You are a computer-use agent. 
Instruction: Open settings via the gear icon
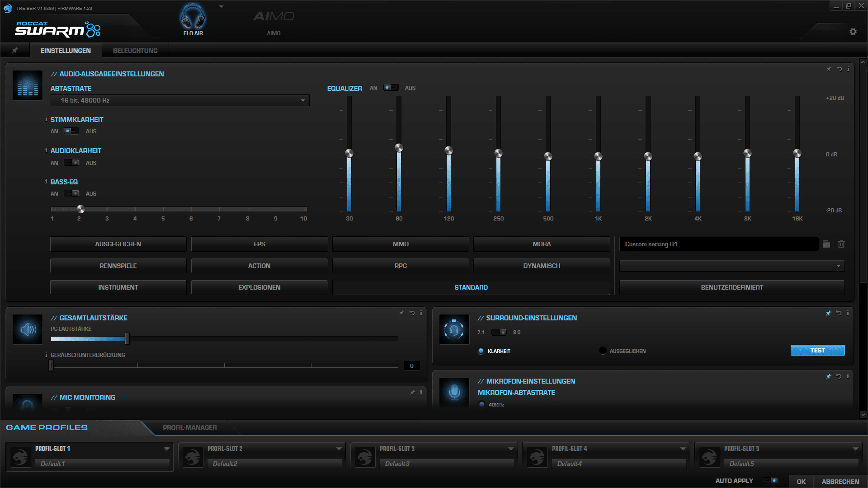pos(853,32)
